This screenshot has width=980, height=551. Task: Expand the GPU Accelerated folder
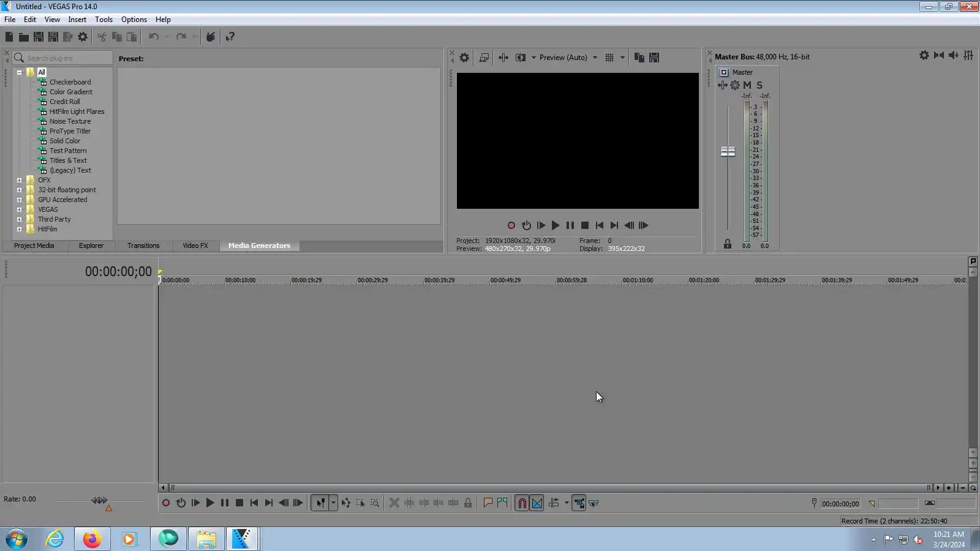click(x=19, y=200)
